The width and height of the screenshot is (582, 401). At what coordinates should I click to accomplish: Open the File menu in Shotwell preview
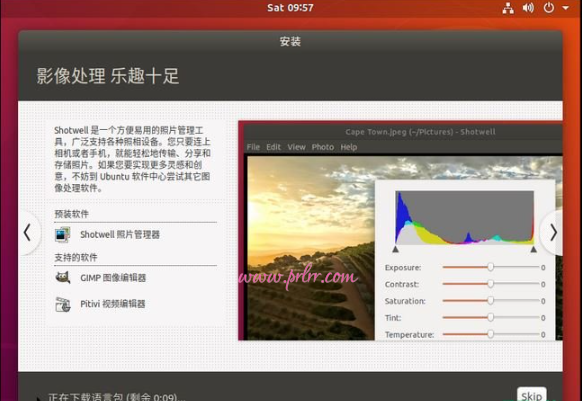(x=253, y=147)
